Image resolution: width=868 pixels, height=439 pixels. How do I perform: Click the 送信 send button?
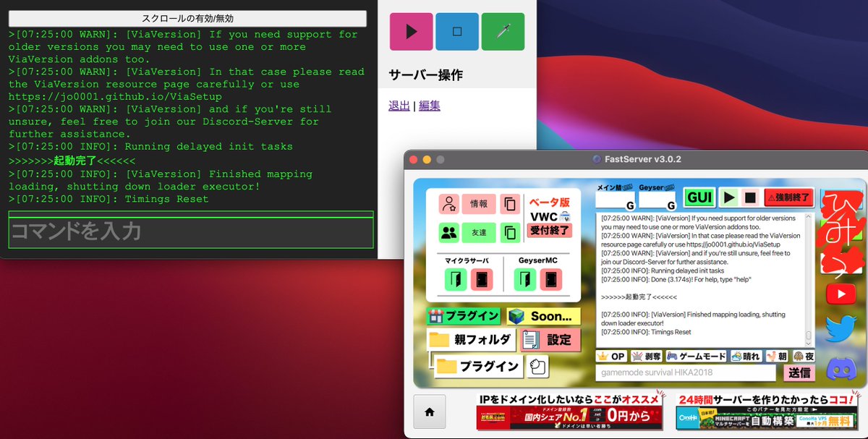(799, 373)
